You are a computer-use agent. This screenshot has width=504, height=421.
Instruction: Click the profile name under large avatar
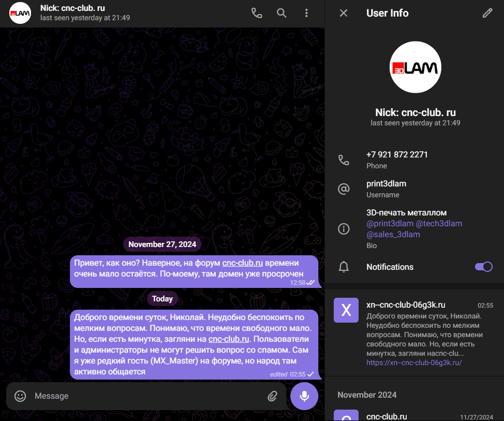[416, 112]
